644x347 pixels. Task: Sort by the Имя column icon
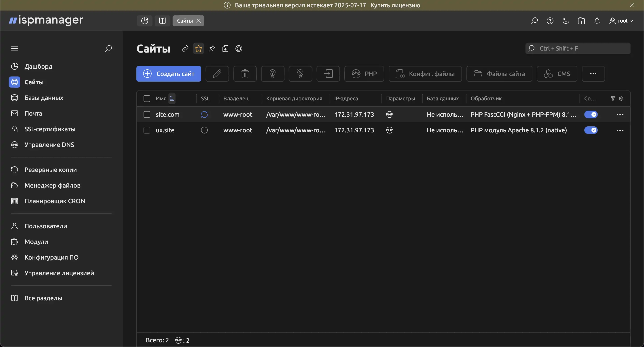tap(172, 99)
